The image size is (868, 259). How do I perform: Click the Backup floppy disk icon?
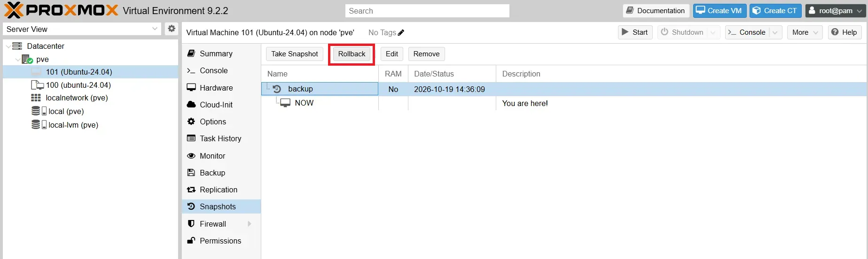click(x=191, y=173)
